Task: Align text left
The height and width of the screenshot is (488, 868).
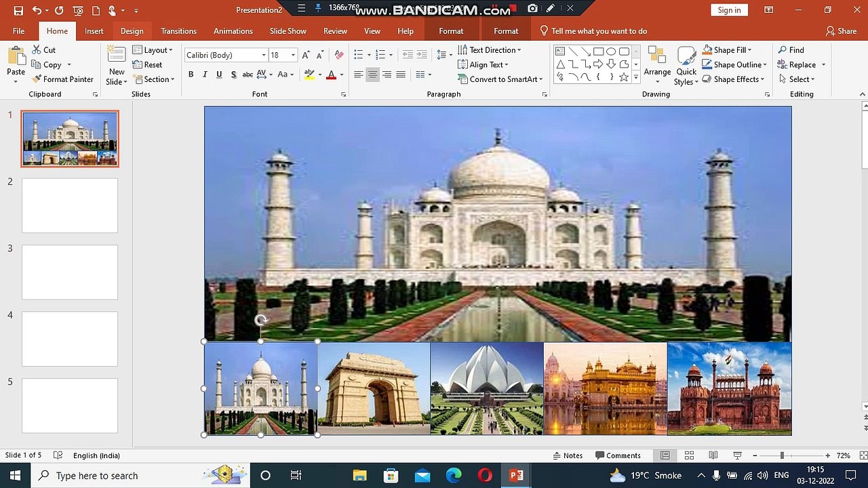Action: (358, 75)
